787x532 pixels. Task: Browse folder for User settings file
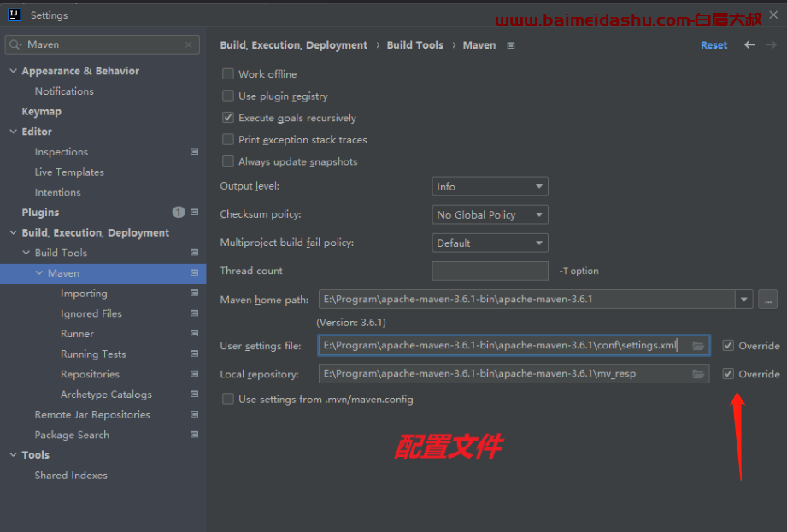click(x=698, y=346)
